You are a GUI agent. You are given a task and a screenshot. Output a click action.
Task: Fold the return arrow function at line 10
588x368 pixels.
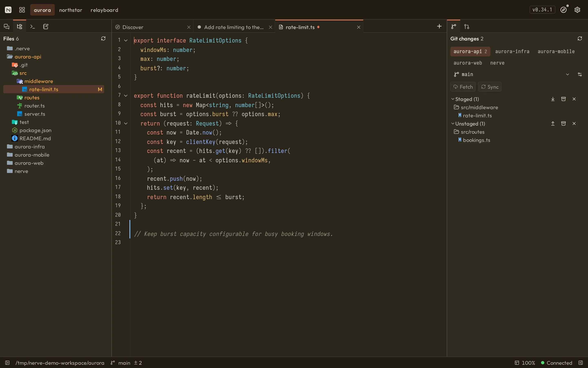126,123
